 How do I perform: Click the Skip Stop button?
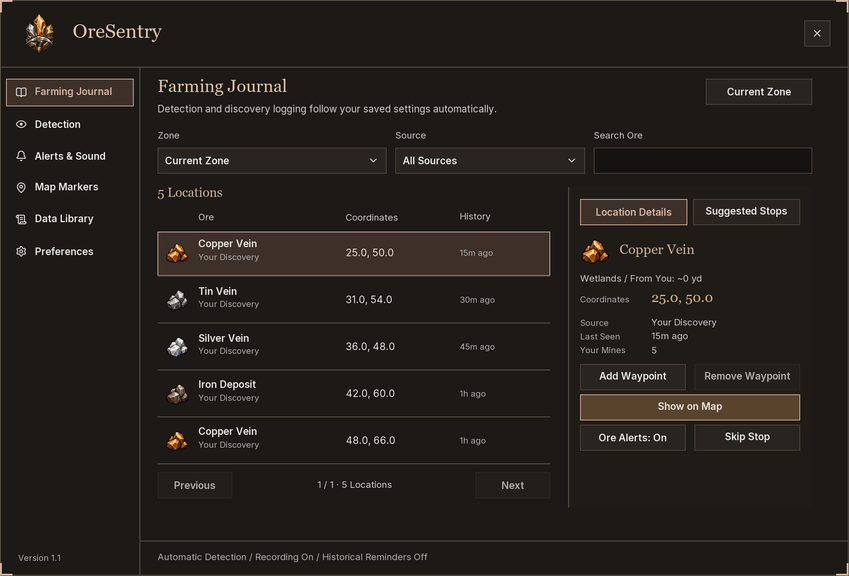[747, 437]
